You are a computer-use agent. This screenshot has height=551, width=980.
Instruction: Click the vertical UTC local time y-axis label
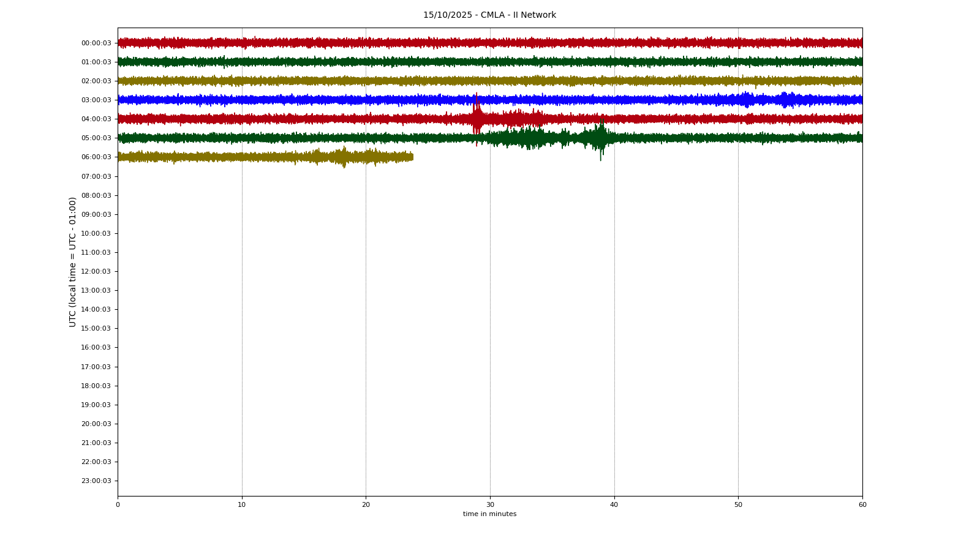(x=73, y=261)
